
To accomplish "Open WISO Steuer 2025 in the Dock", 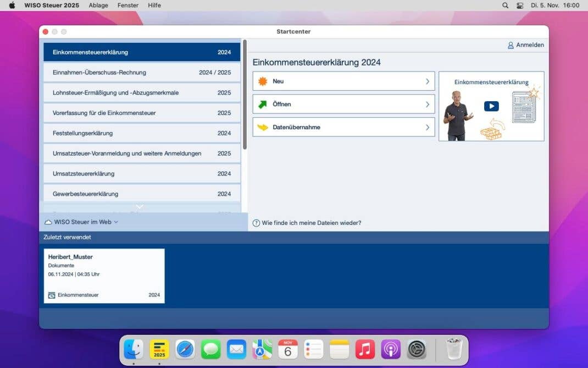I will 159,349.
